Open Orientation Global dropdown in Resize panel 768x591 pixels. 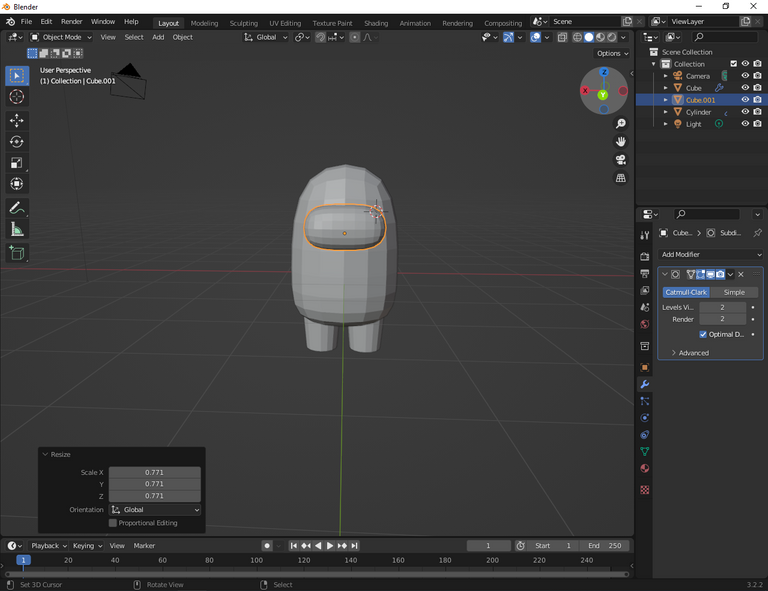(155, 510)
